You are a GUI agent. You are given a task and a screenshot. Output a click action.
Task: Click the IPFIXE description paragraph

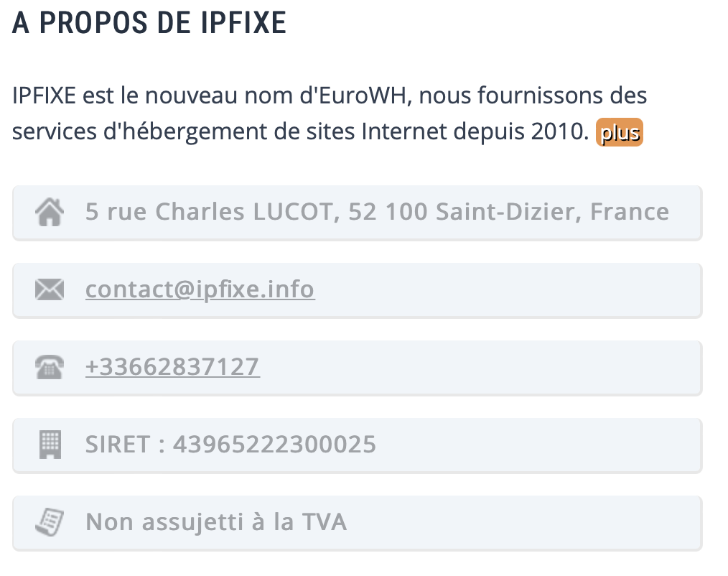(x=329, y=113)
